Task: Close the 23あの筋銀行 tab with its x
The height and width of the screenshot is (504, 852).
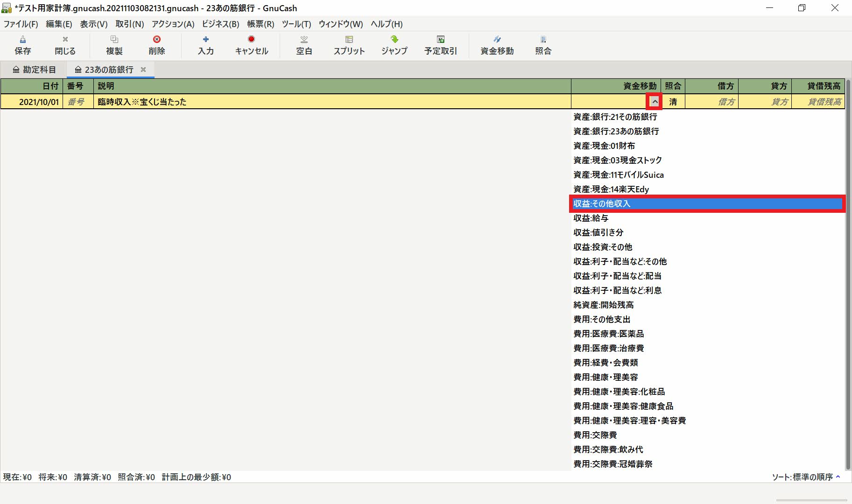Action: coord(143,70)
